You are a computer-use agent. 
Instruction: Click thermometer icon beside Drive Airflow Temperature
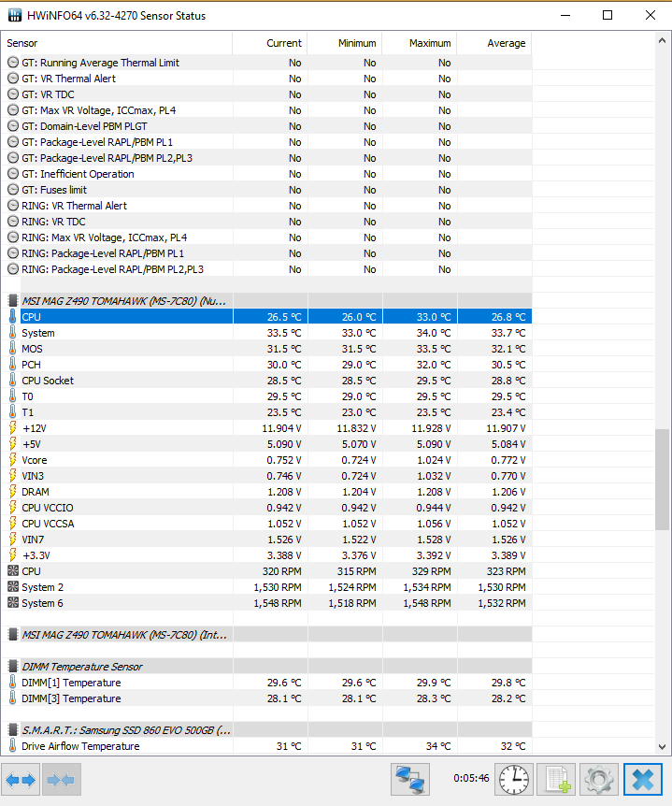tap(13, 746)
